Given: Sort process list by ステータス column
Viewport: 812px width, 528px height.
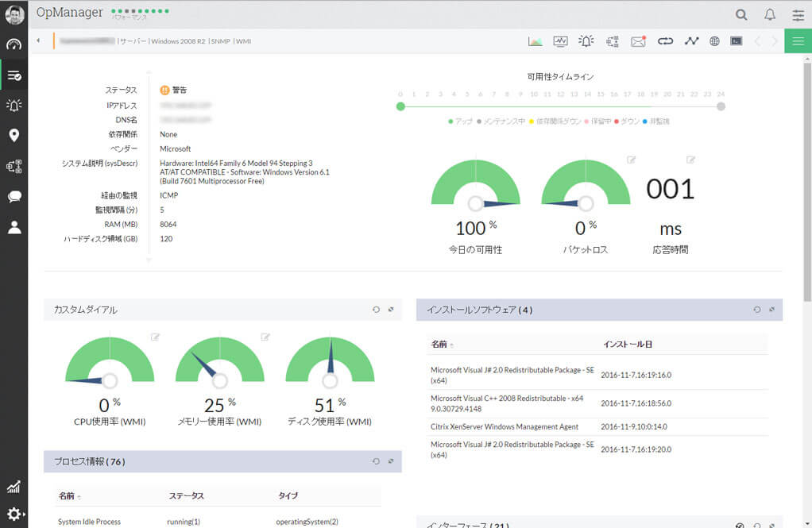Looking at the screenshot, I should coord(186,495).
